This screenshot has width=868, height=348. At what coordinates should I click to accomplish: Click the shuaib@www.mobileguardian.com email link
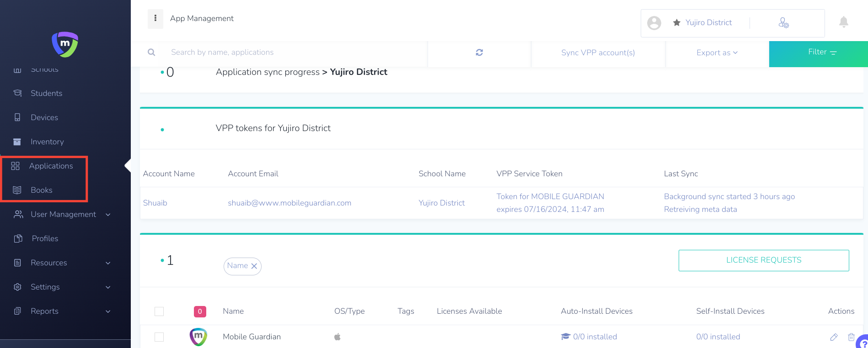(289, 203)
